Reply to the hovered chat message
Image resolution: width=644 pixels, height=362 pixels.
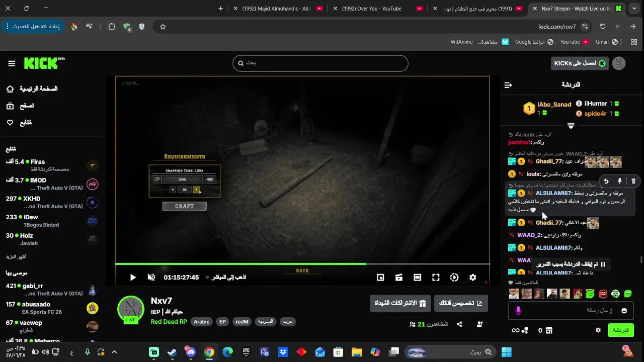(x=606, y=181)
